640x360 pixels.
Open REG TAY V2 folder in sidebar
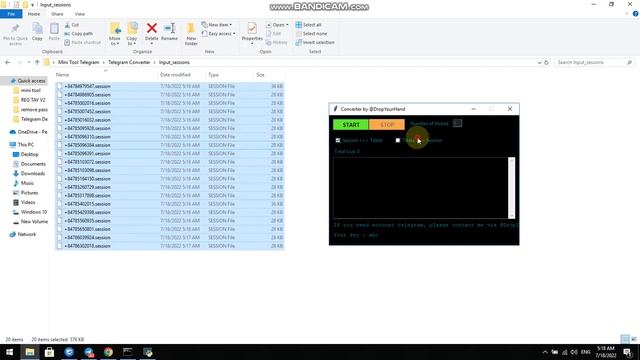pos(33,100)
